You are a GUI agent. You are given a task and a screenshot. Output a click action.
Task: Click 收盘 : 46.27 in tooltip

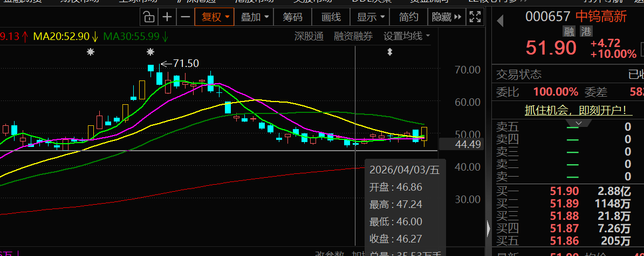pyautogui.click(x=395, y=239)
